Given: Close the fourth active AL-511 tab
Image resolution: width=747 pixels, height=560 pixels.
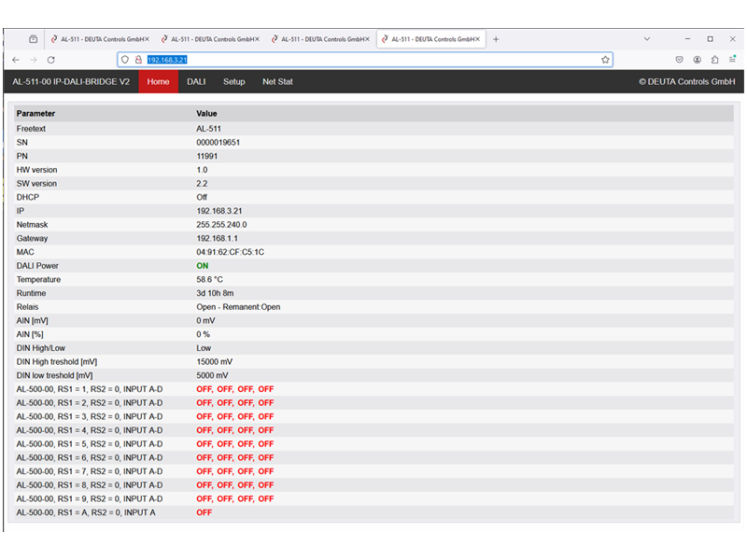Looking at the screenshot, I should pyautogui.click(x=478, y=39).
